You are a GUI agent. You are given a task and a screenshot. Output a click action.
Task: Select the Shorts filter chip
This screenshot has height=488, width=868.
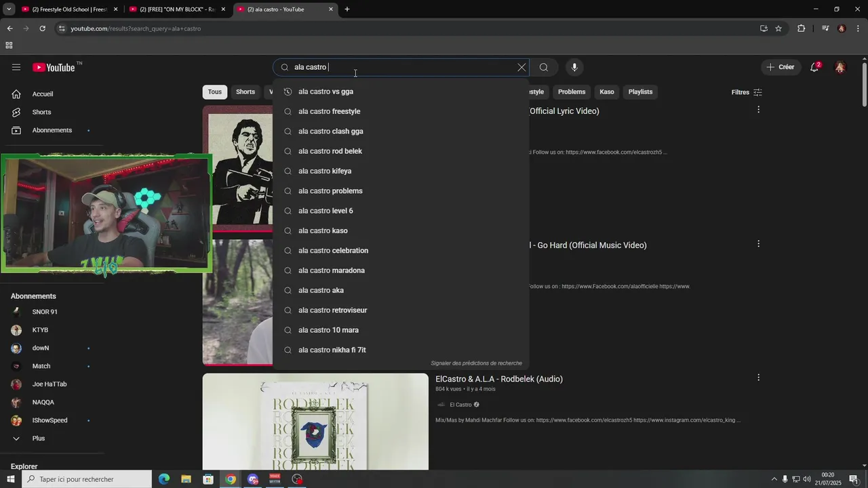(245, 92)
